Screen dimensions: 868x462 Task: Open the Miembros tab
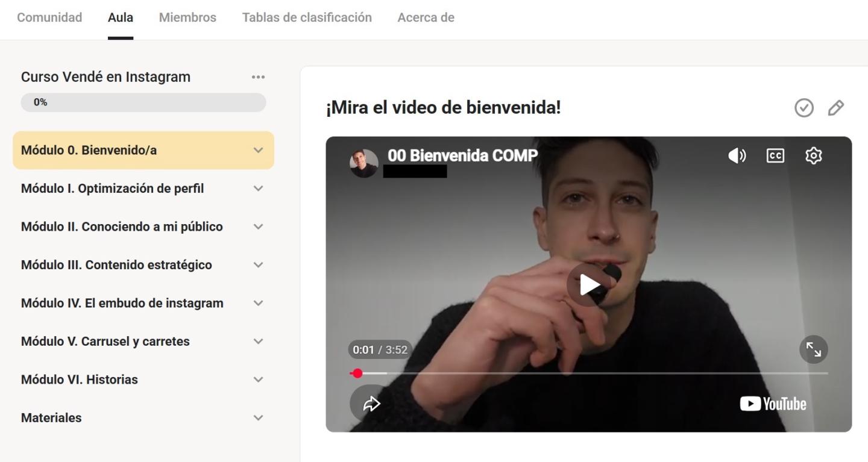(187, 17)
